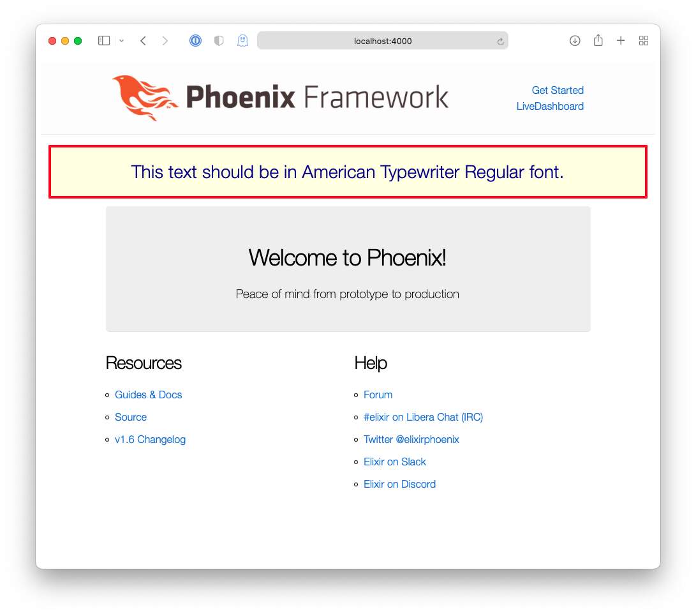This screenshot has width=696, height=616.
Task: Click the Ghostery ghost extension icon
Action: pyautogui.click(x=242, y=41)
